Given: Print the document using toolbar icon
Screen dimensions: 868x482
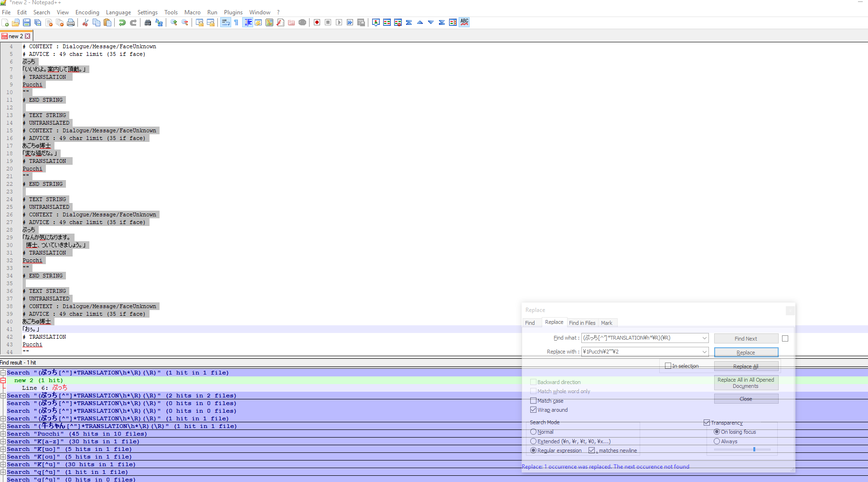Looking at the screenshot, I should 71,22.
